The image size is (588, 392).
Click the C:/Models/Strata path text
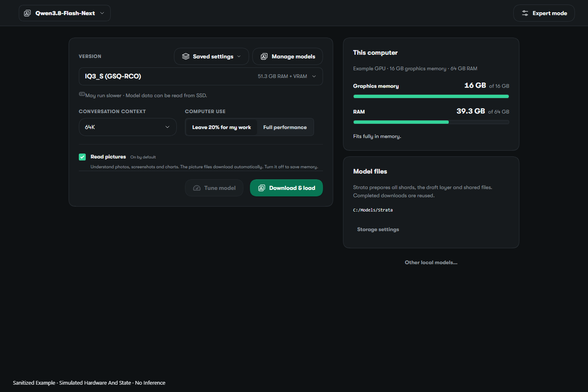point(373,210)
